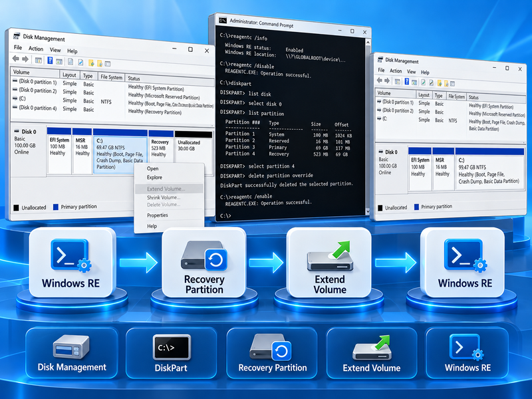Toggle the console tree icon in left Disk Management toolbar
Image resolution: width=532 pixels, height=399 pixels.
[x=39, y=61]
